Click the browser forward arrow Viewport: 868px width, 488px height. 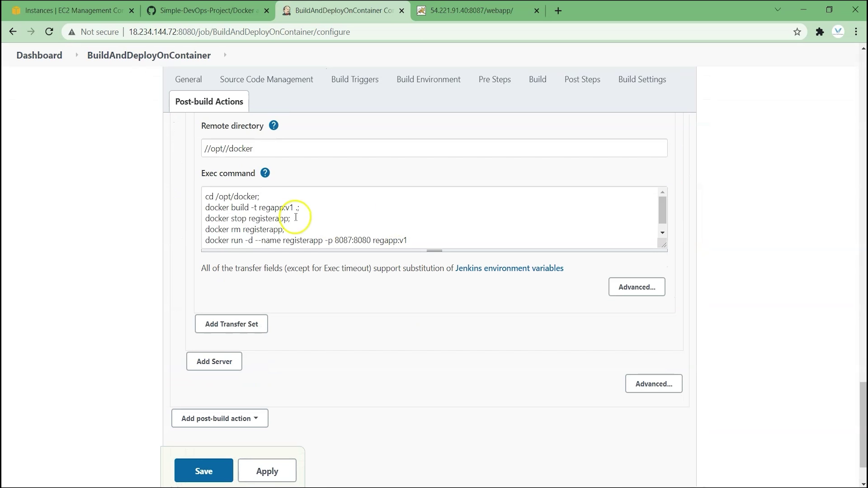click(x=31, y=32)
